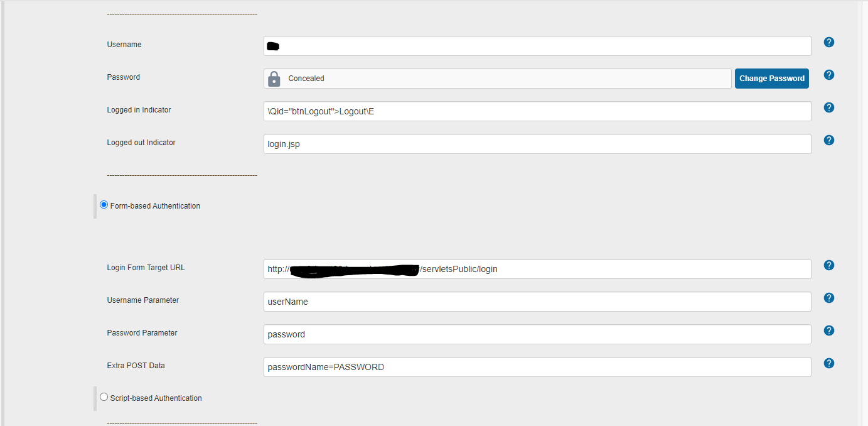Click the padlock icon on the concealed password

(274, 78)
